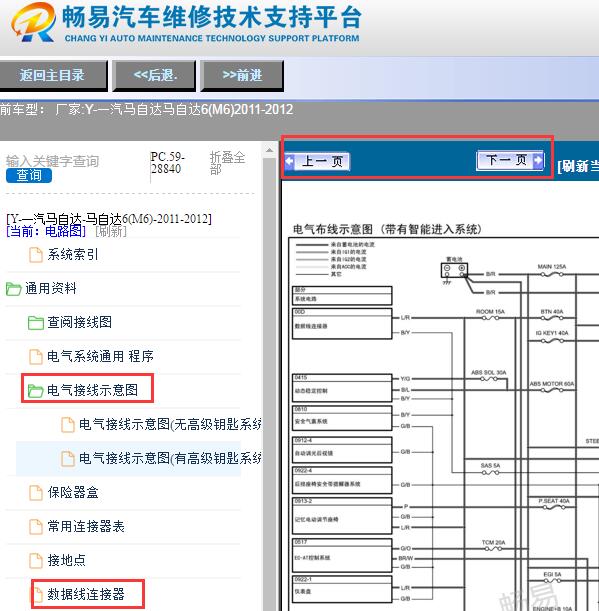
Task: Collapse the 通用资料 folder
Action: pos(51,288)
